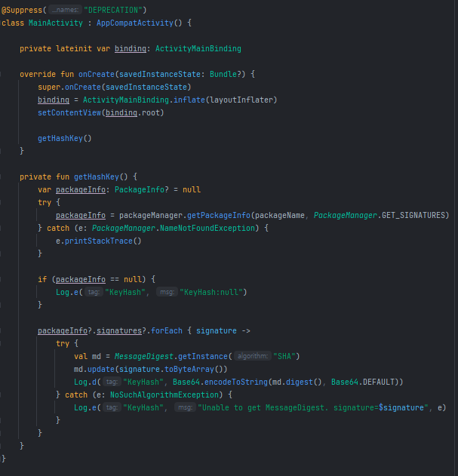Click binding in the lateinit var declaration
This screenshot has width=458, height=476.
point(131,48)
